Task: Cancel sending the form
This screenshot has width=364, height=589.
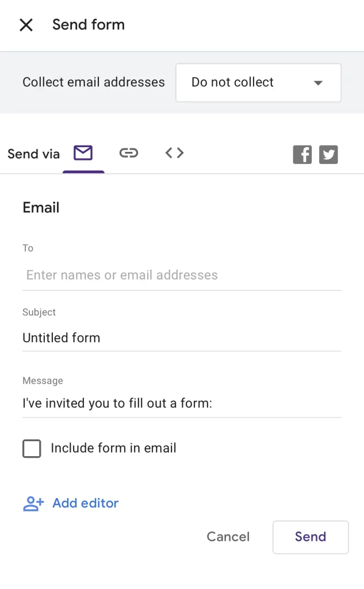Action: click(x=228, y=537)
